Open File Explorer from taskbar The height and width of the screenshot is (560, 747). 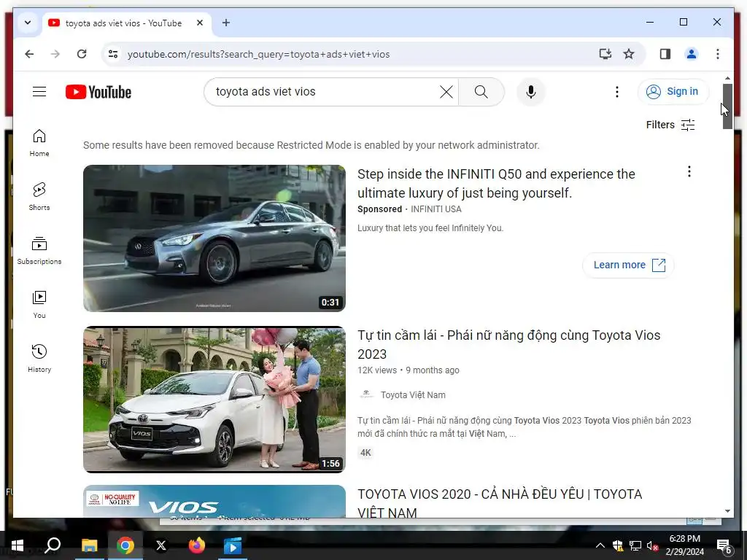pos(89,545)
